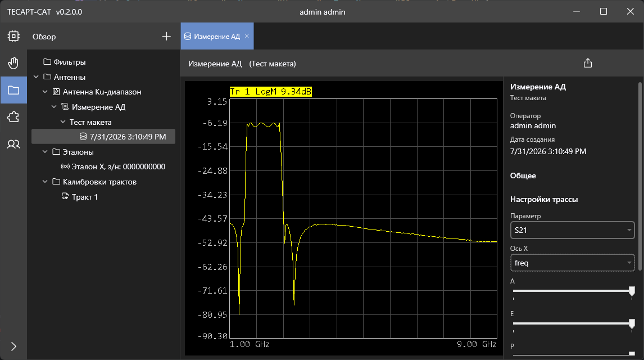Minimize the TECAPT-CAT window
644x360 pixels.
pyautogui.click(x=577, y=11)
